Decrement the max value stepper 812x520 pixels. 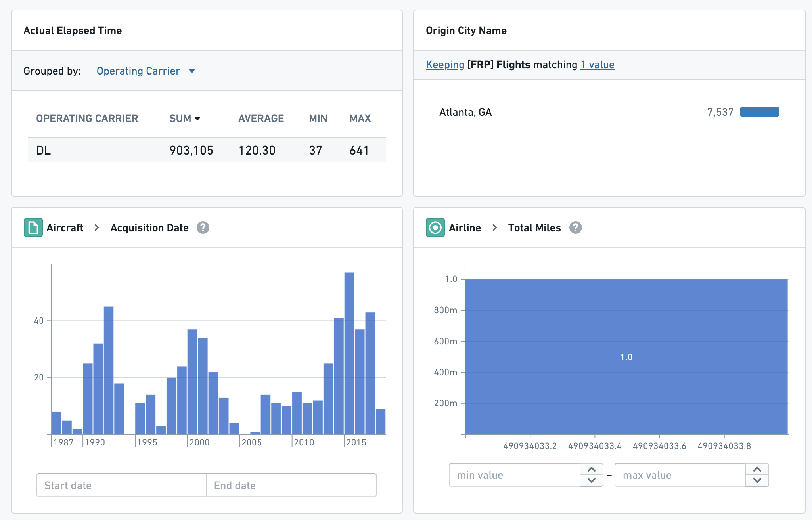pyautogui.click(x=757, y=480)
